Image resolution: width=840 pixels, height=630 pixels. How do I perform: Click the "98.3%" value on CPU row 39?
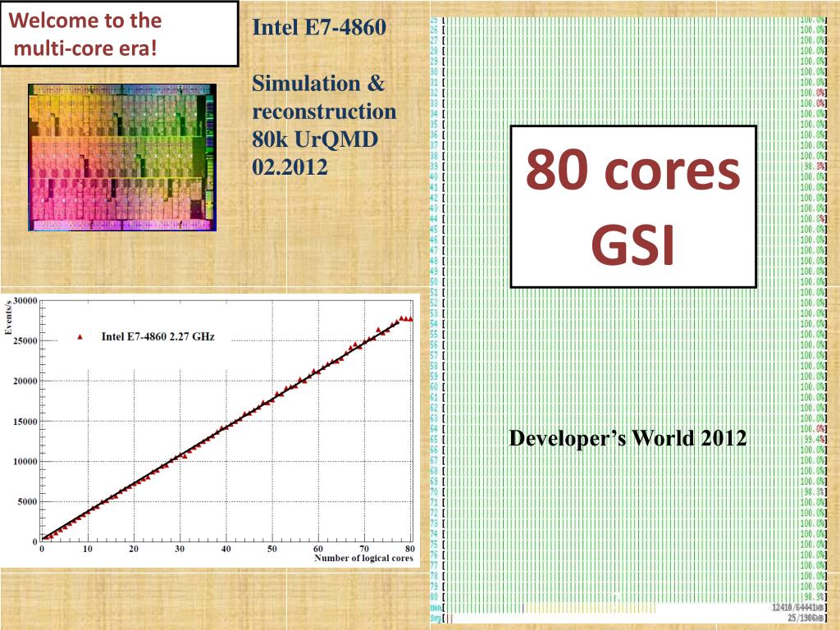(813, 166)
